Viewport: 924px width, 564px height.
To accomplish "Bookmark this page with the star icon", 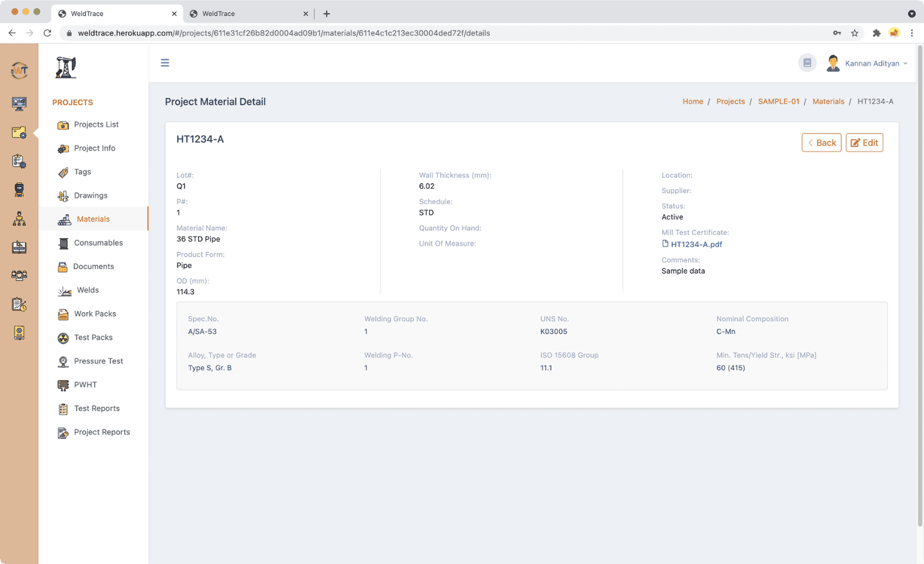I will [x=855, y=33].
